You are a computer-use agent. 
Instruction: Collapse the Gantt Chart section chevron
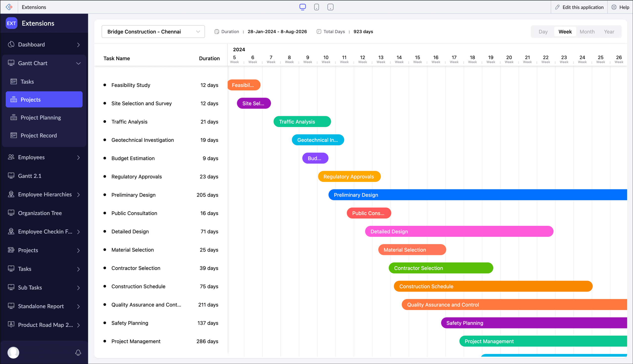[79, 63]
